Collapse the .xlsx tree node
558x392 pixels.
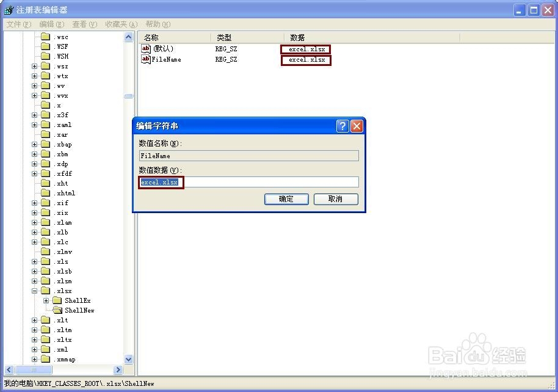pos(34,291)
